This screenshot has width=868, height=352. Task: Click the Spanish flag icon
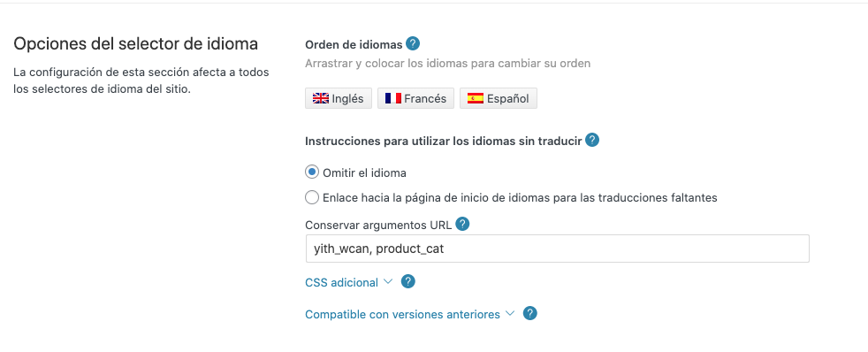coord(475,98)
